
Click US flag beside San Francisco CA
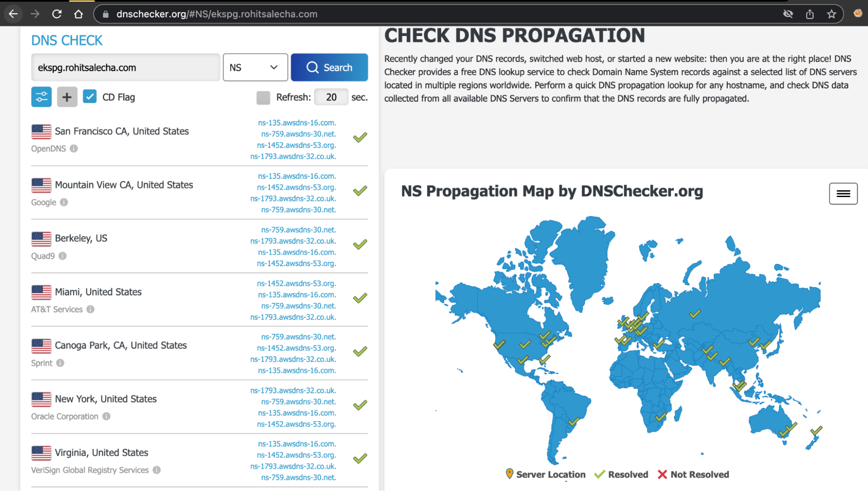pyautogui.click(x=41, y=132)
